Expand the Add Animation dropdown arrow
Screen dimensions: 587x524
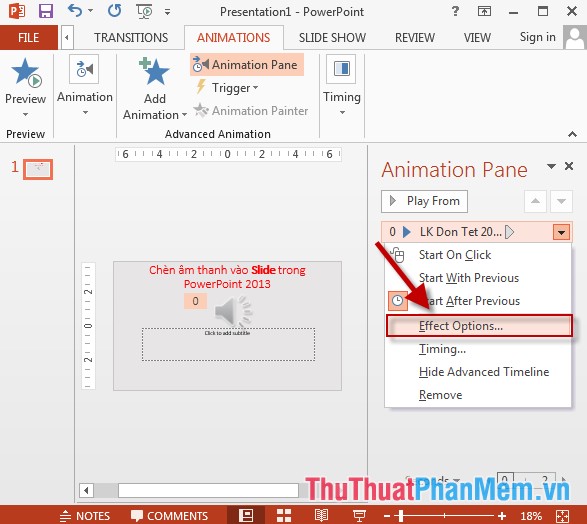click(184, 115)
